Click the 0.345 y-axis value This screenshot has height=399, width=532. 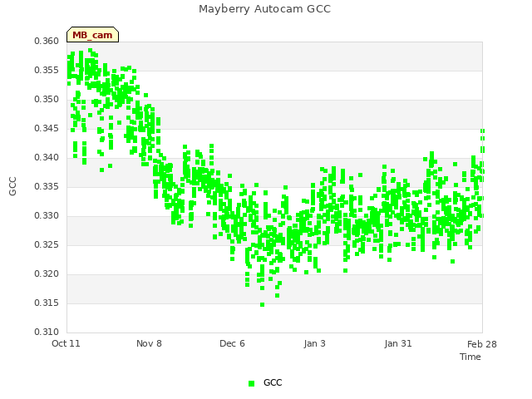47,129
